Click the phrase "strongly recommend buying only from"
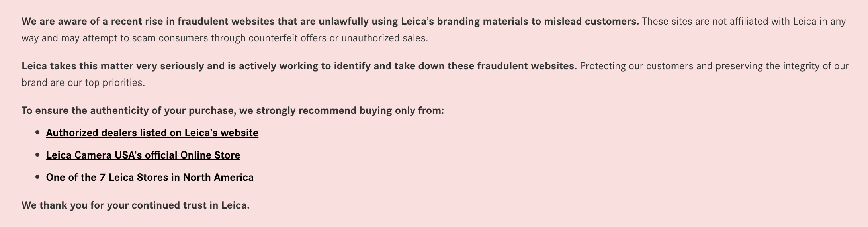This screenshot has width=868, height=227. click(350, 111)
